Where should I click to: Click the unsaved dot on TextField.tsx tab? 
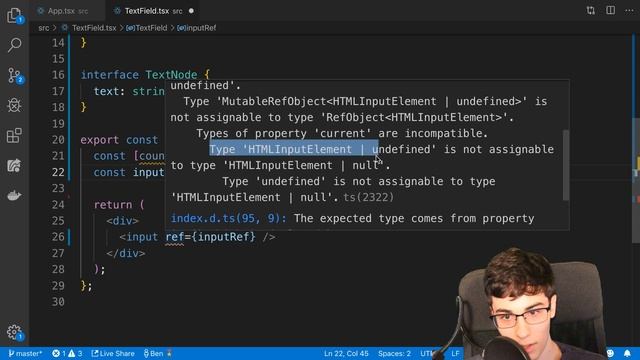click(191, 11)
